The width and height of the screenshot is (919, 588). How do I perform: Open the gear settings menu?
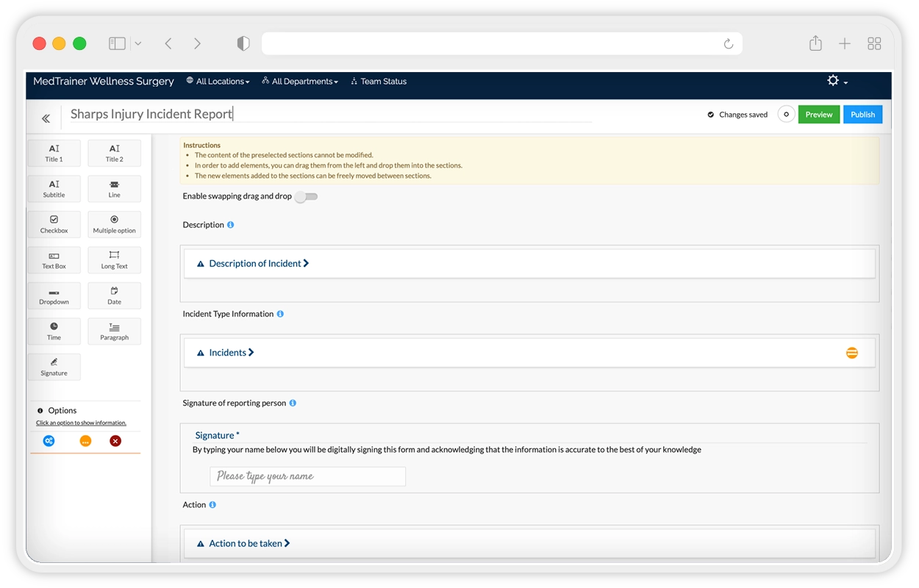[x=837, y=81]
